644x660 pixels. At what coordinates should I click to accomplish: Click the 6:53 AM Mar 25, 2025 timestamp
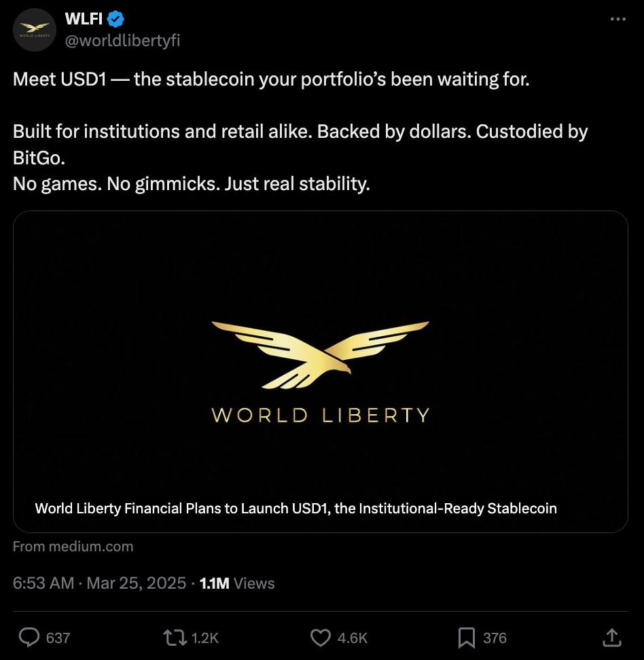[x=99, y=583]
